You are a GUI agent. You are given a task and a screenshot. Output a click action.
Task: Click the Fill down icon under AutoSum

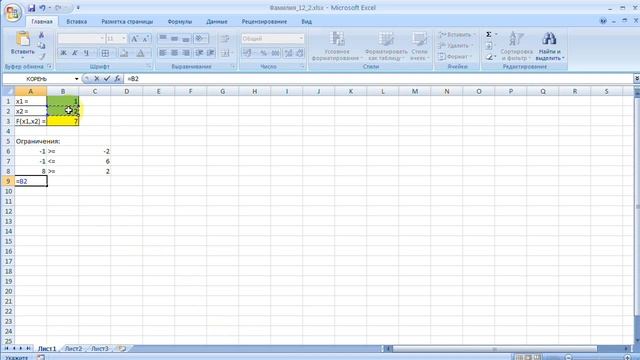489,46
